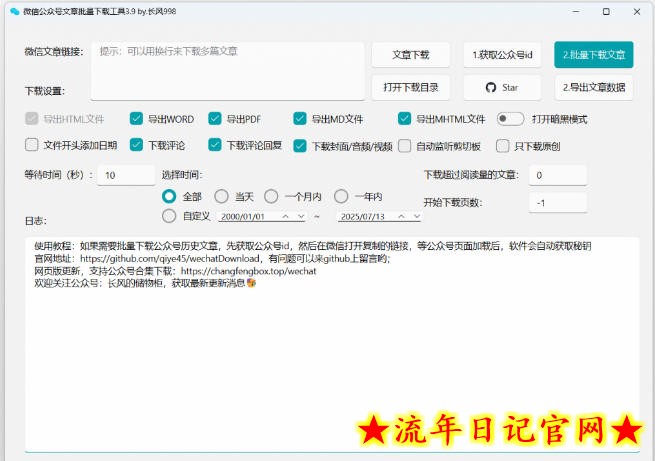Choose 一个月内 time range
655x461 pixels.
(271, 196)
